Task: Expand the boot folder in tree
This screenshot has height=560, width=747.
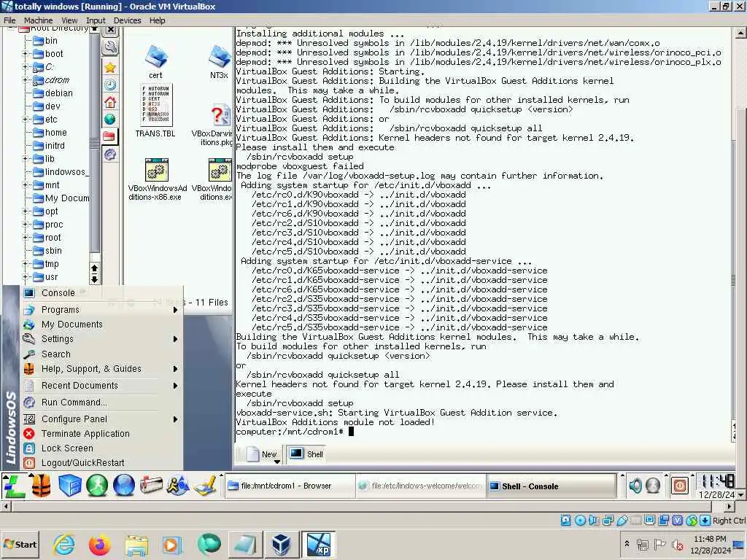Action: pyautogui.click(x=26, y=54)
